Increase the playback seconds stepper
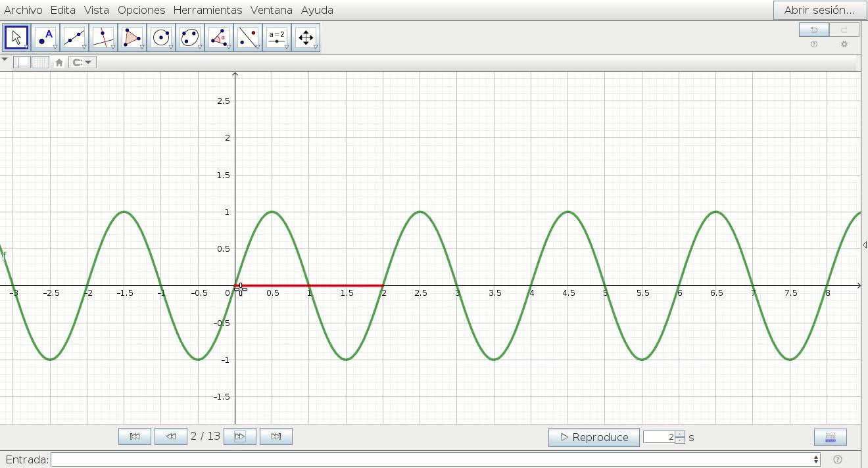 pos(680,434)
